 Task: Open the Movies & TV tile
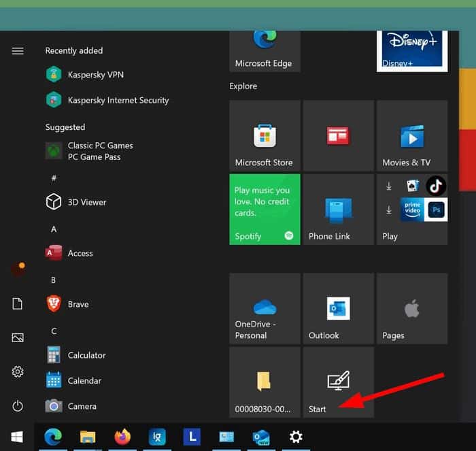412,135
